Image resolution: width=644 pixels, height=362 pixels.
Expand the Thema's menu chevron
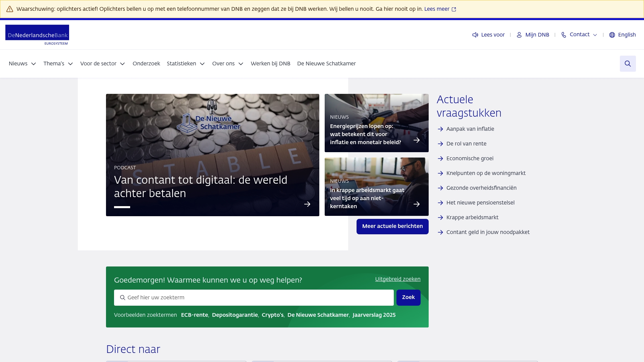[x=70, y=64]
